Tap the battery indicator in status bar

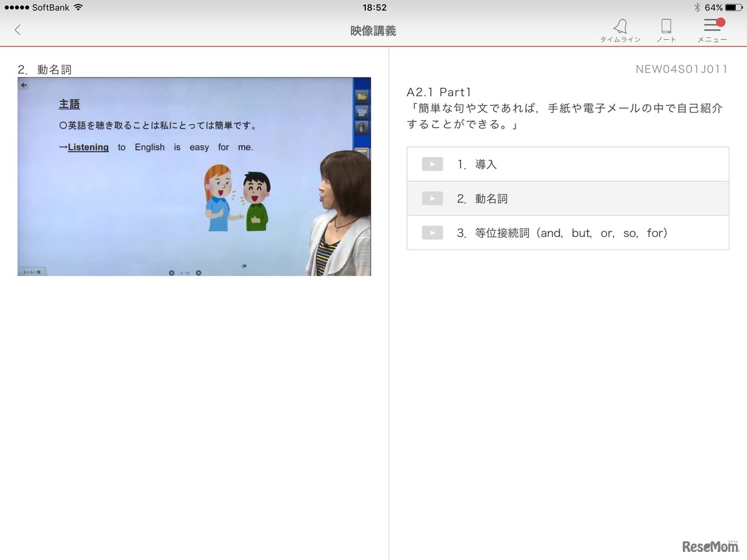point(734,8)
